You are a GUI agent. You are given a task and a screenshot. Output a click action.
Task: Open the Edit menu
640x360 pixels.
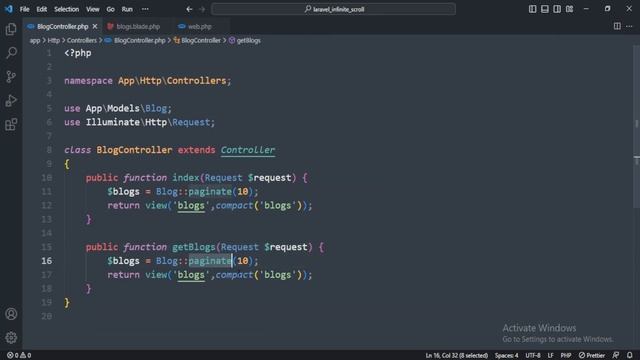(42, 9)
